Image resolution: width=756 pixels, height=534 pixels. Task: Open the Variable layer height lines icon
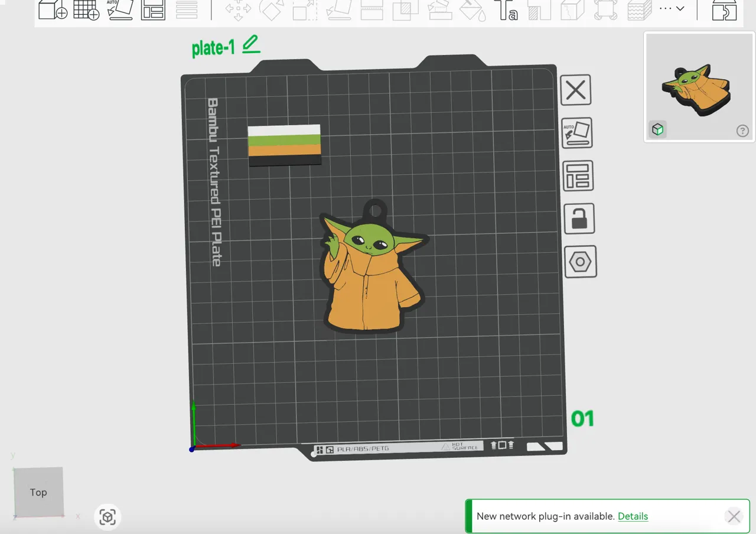pos(187,10)
